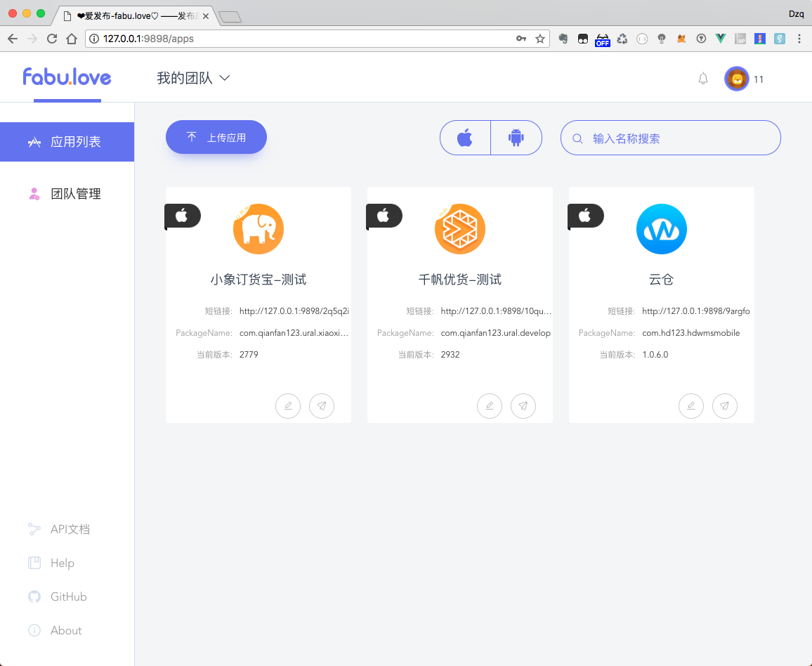Click the 千帆优货-测试 app title
Screen dimensions: 812x666
point(460,280)
